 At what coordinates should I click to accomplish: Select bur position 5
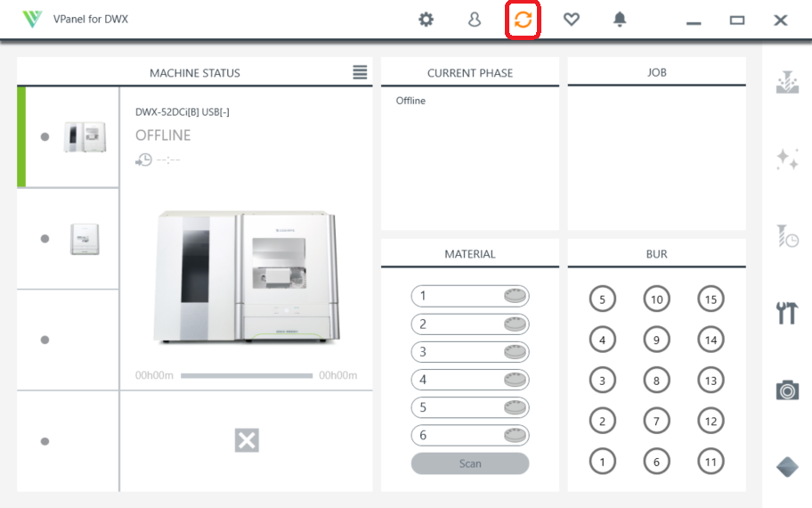[x=602, y=299]
